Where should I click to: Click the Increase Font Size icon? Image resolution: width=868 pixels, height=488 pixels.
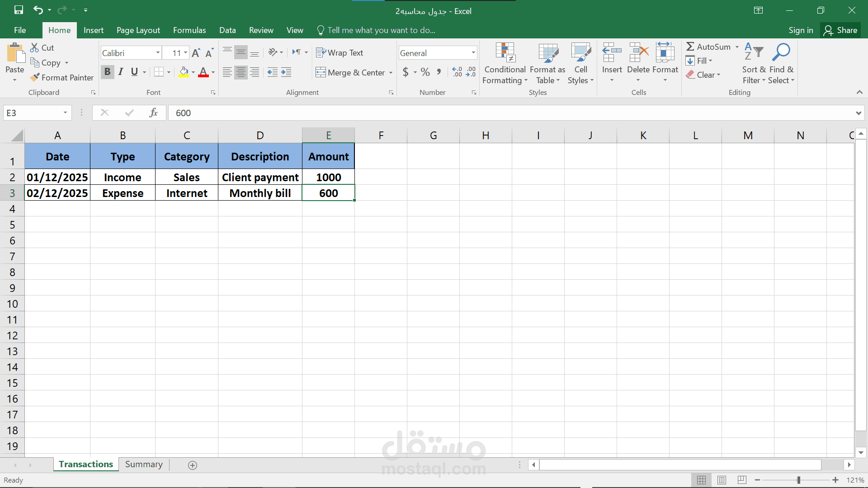click(196, 53)
